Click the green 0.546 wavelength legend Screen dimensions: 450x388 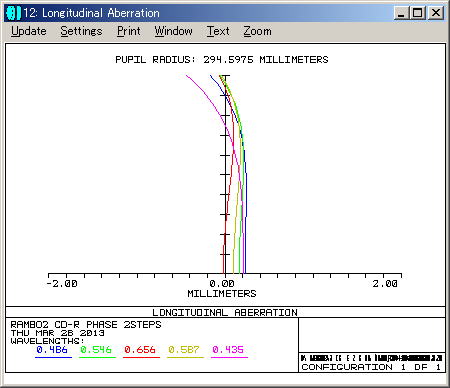coord(96,350)
